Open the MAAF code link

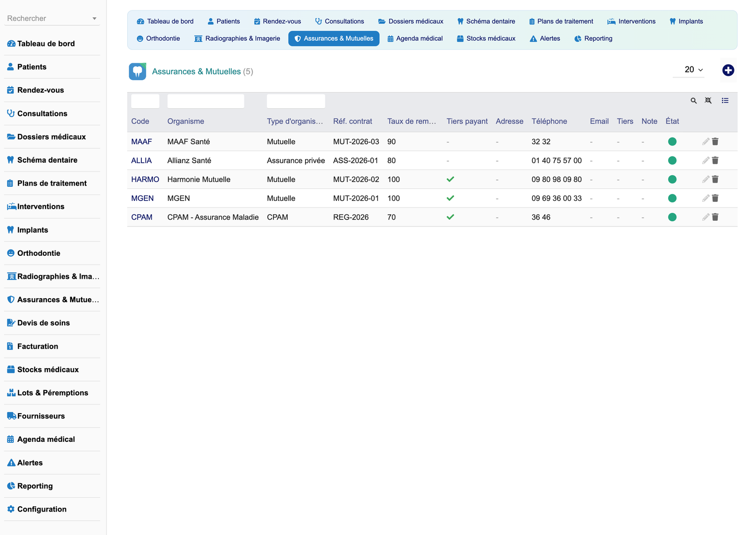click(x=141, y=142)
